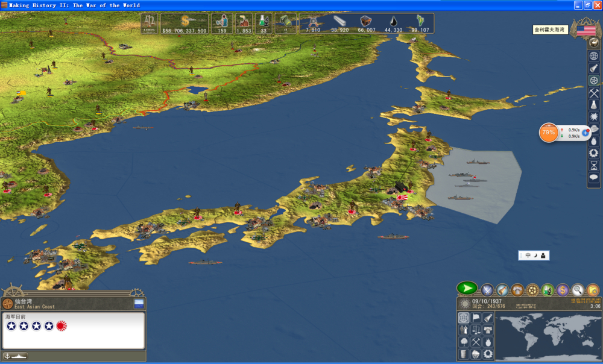The width and height of the screenshot is (603, 364).
Task: Click the person icon on IME bar
Action: point(543,256)
